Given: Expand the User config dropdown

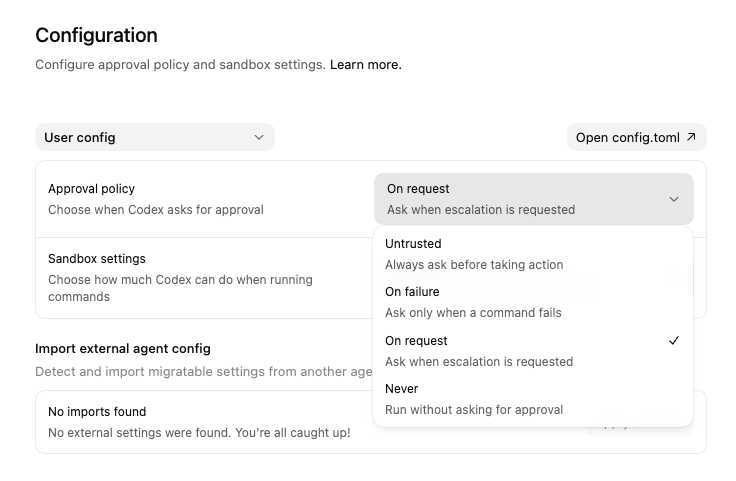Looking at the screenshot, I should click(x=154, y=137).
